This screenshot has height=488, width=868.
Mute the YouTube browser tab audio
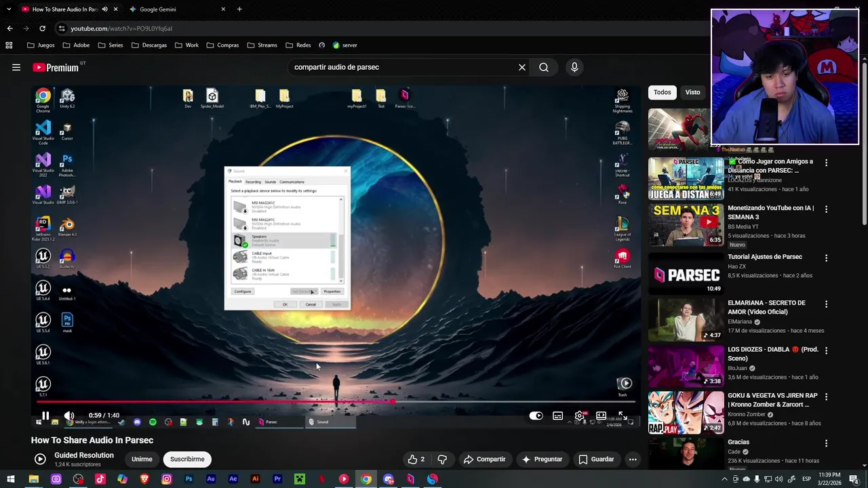click(104, 9)
